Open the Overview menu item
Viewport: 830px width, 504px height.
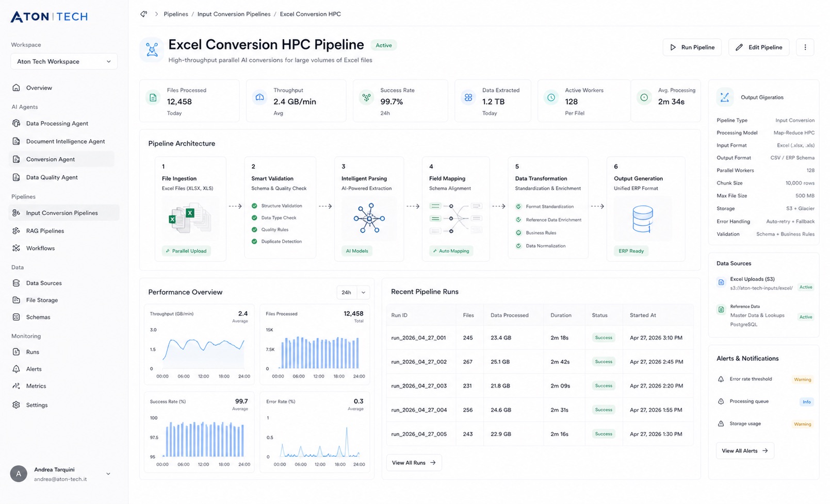point(39,88)
